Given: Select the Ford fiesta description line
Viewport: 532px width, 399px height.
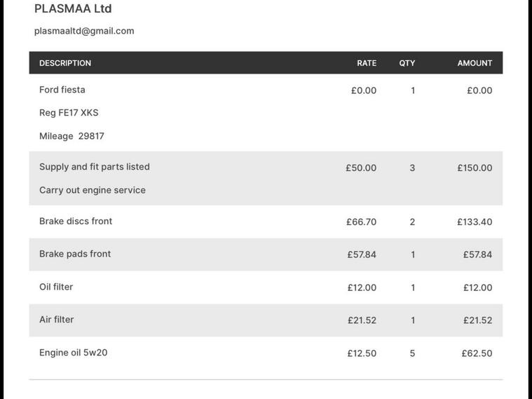Looking at the screenshot, I should (x=62, y=90).
